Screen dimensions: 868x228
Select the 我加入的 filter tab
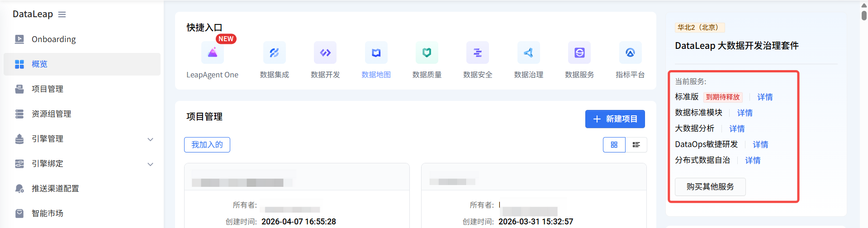coord(207,145)
